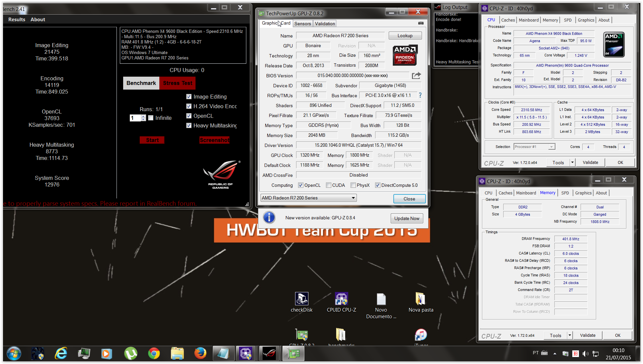
Task: Open the iTunes desktop shortcut
Action: coord(421,336)
